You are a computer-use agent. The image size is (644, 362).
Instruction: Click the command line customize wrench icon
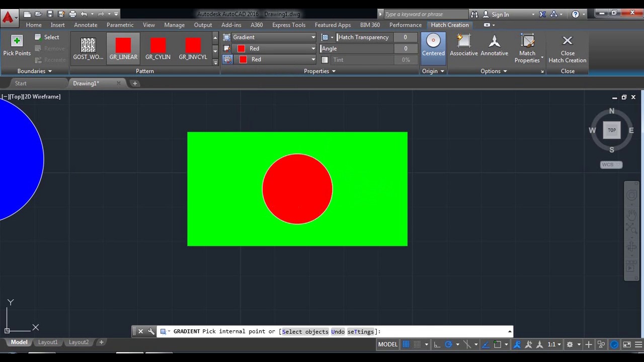(x=151, y=331)
